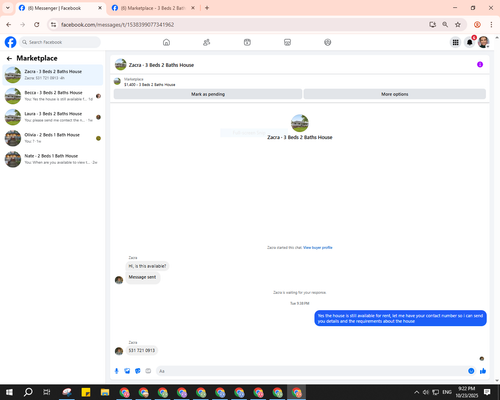Mark the listing as pending
This screenshot has width=500, height=400.
[208, 94]
